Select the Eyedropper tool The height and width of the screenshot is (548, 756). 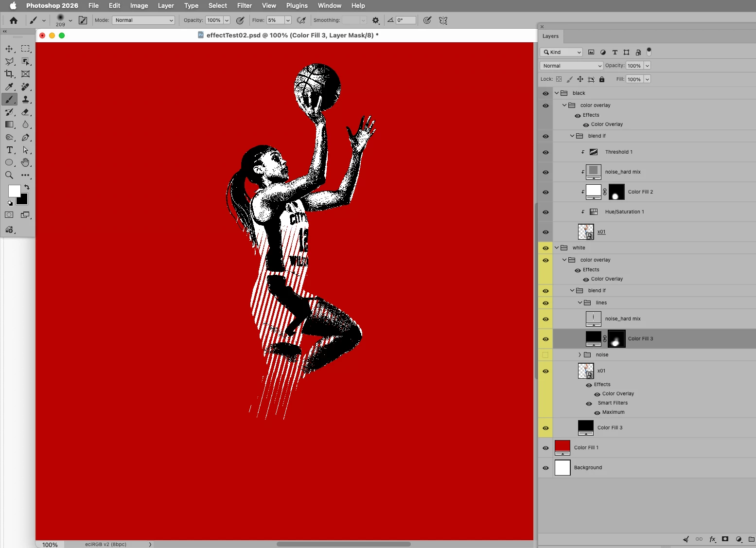[9, 87]
